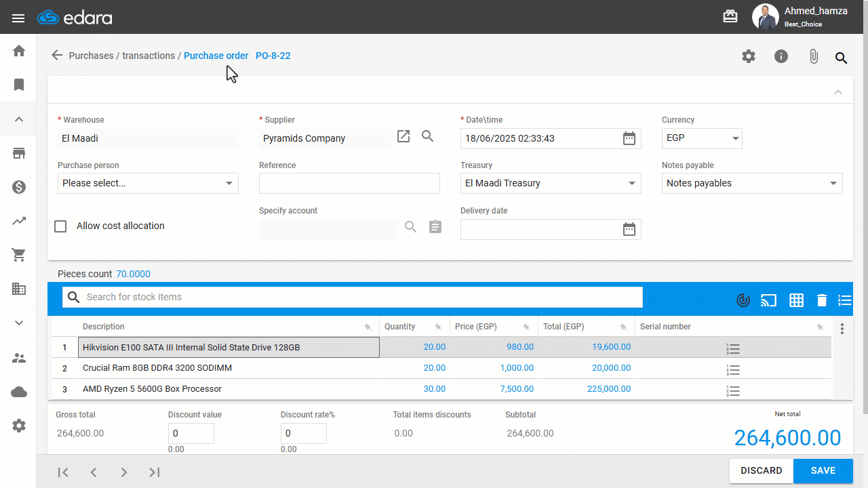Pin the Total (EGP) column
This screenshot has width=868, height=488.
pos(623,327)
